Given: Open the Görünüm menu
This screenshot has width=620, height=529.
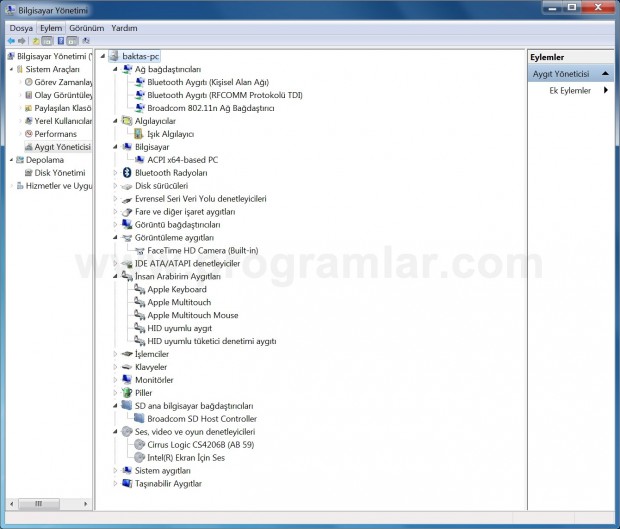Looking at the screenshot, I should coord(87,28).
